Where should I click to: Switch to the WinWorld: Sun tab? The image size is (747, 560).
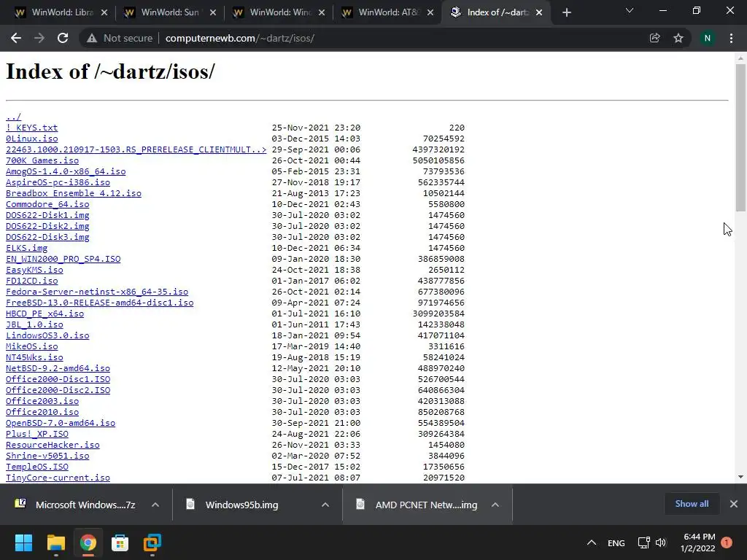tap(169, 12)
